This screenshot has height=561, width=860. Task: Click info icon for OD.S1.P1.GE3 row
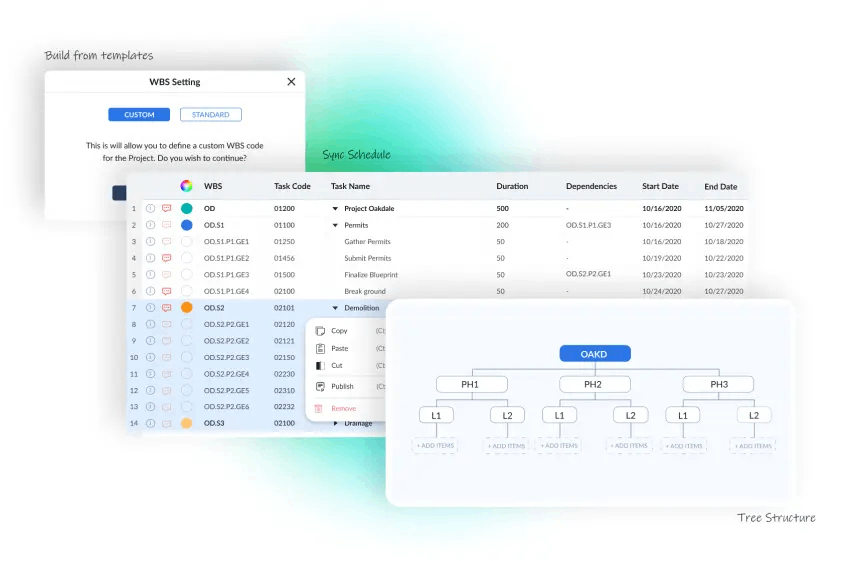150,274
